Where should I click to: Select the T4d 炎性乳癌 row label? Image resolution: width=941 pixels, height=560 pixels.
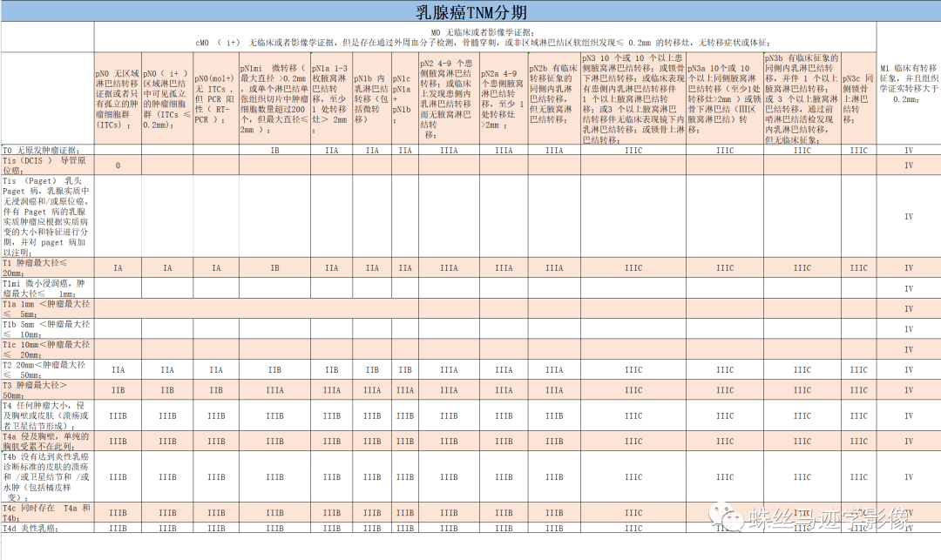(47, 529)
